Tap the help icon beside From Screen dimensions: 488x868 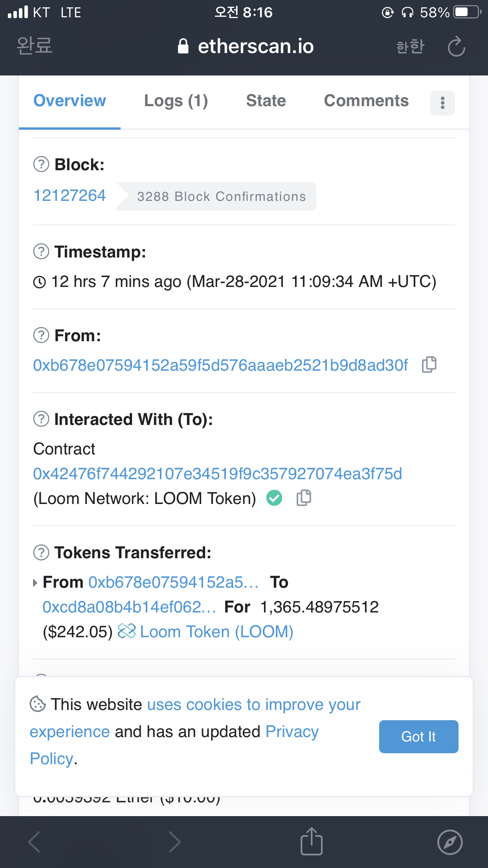tap(41, 335)
